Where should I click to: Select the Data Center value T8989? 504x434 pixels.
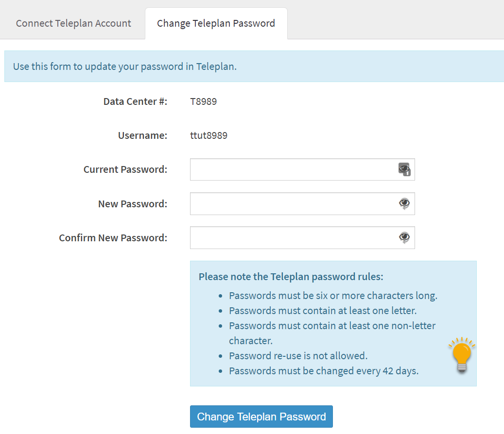point(204,101)
